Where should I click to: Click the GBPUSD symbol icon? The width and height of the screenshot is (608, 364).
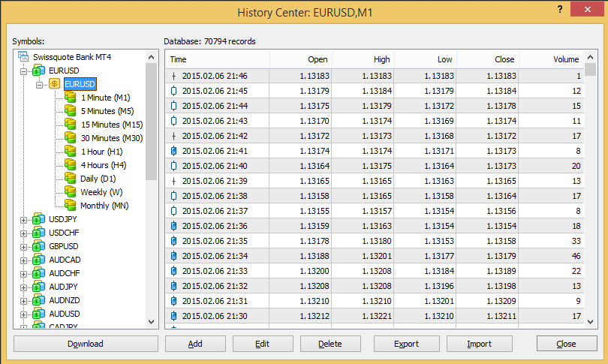pos(38,246)
